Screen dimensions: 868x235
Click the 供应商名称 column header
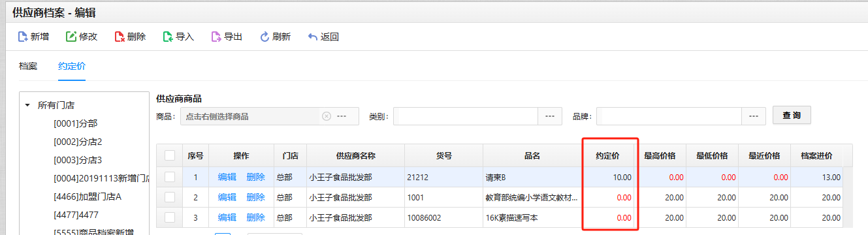(x=355, y=156)
